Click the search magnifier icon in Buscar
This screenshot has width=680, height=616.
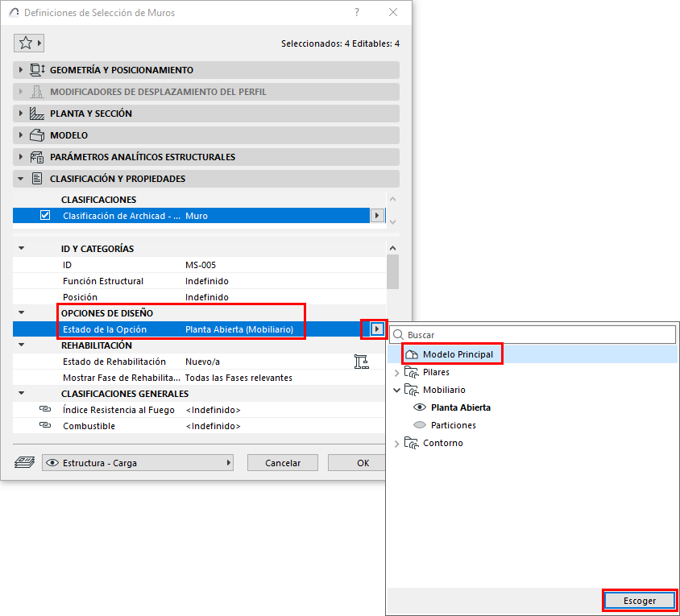tap(398, 335)
